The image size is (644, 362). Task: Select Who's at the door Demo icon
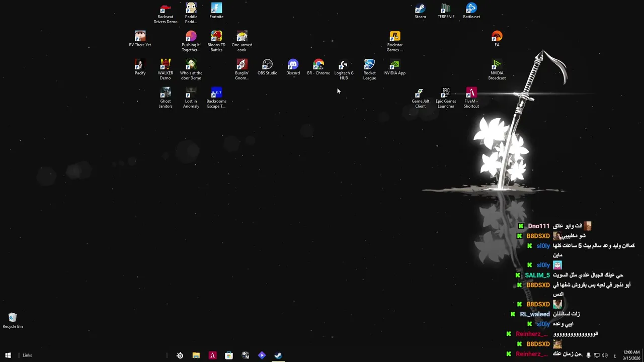[x=191, y=70]
